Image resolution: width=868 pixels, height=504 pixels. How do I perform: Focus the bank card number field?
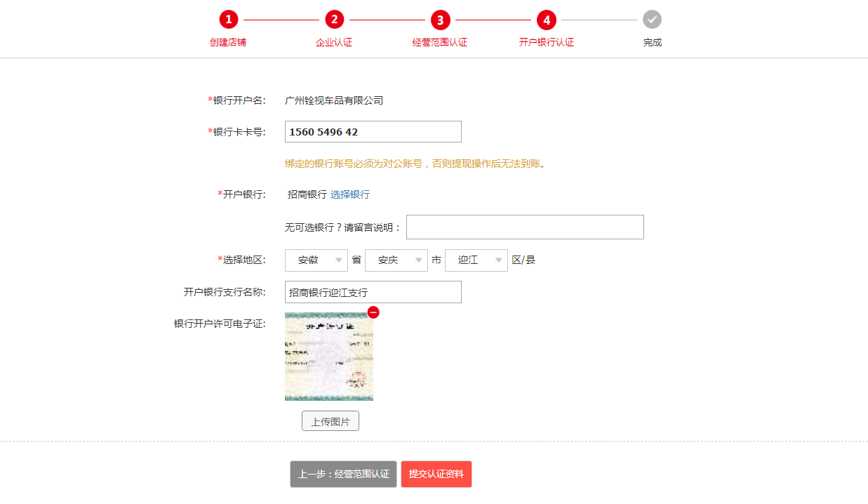pos(373,131)
